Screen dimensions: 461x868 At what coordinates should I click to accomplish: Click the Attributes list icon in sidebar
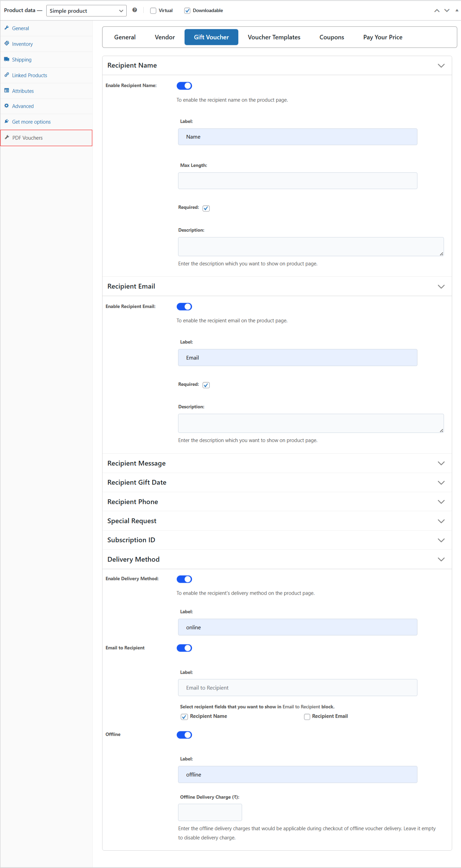click(6, 91)
